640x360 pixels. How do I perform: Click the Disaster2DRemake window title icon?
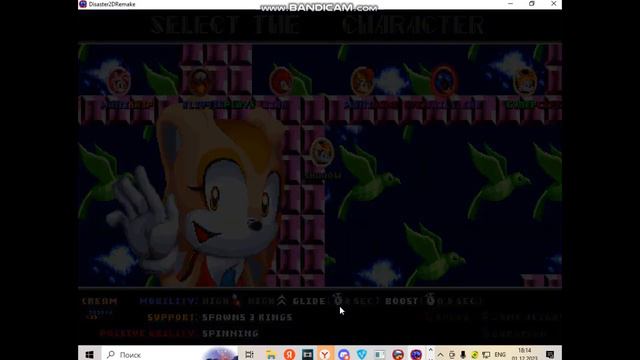pos(83,4)
